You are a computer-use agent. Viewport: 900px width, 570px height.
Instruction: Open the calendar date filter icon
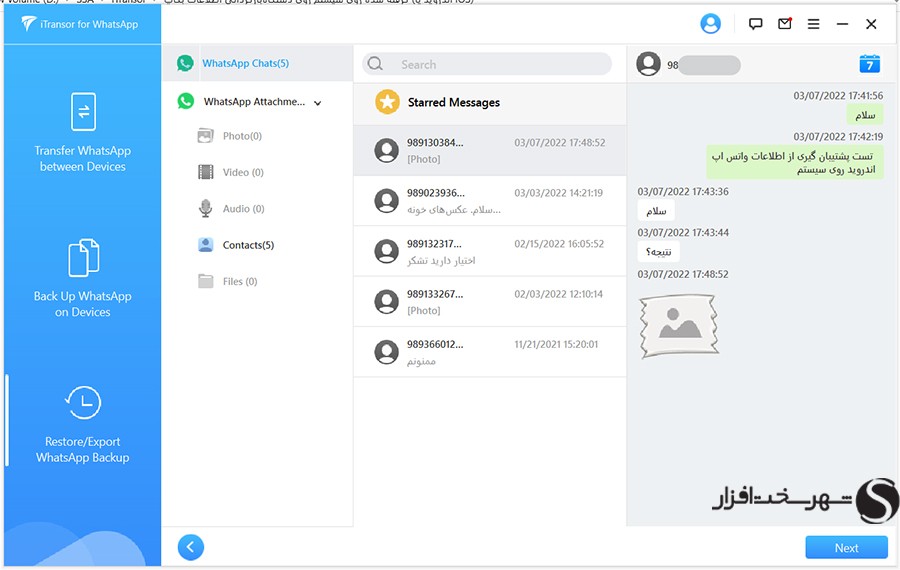pos(870,64)
